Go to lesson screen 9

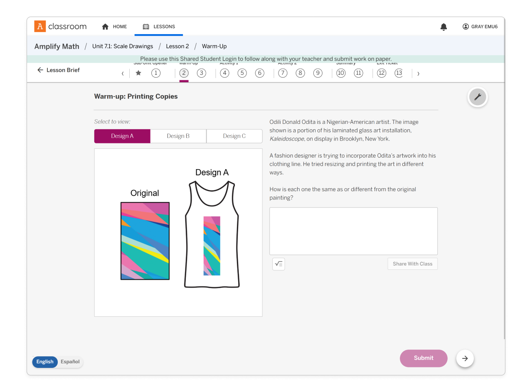(318, 73)
